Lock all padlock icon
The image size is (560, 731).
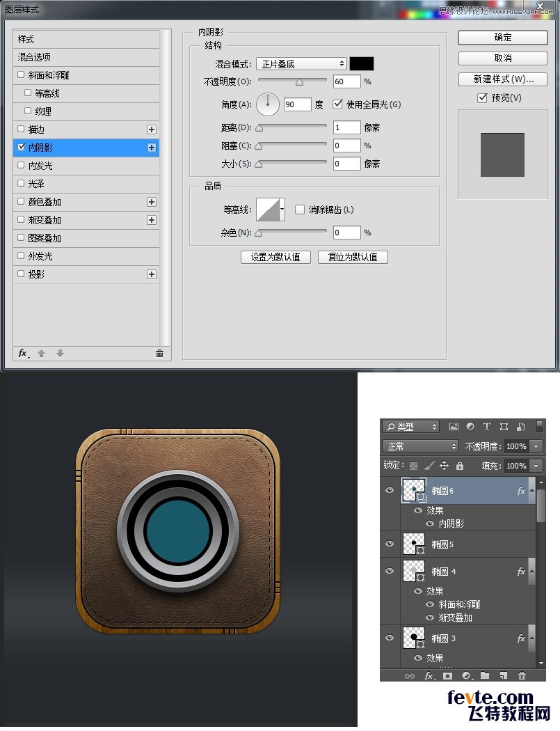[460, 466]
